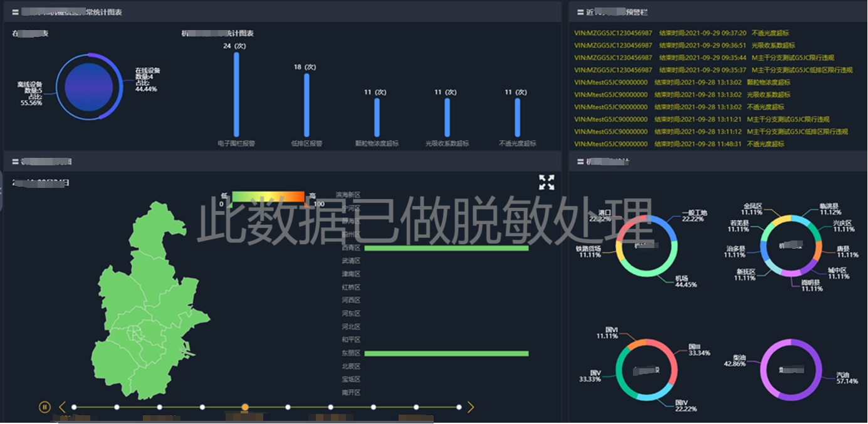The width and height of the screenshot is (868, 424).
Task: Click the timeline next arrow
Action: pyautogui.click(x=471, y=407)
